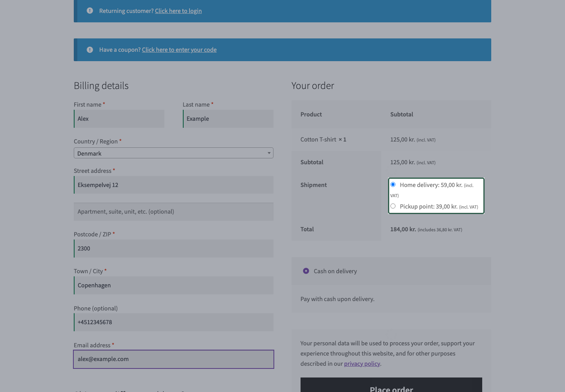Viewport: 565px width, 392px height.
Task: Select Pickup point shipping option
Action: click(393, 206)
